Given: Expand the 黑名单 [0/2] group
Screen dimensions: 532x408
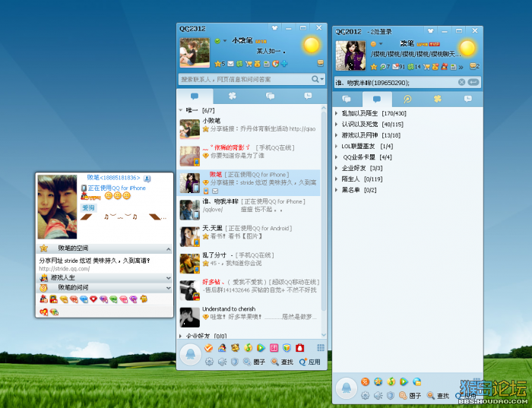Looking at the screenshot, I should pyautogui.click(x=336, y=190).
